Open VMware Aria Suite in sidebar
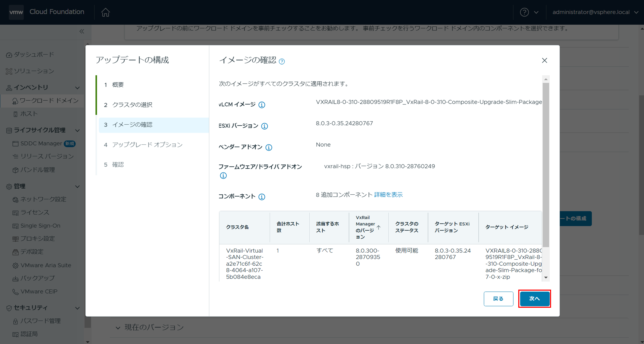 click(x=46, y=265)
